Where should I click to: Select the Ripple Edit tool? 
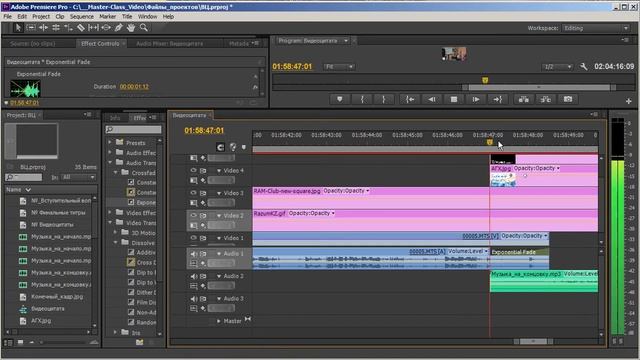pos(43,28)
